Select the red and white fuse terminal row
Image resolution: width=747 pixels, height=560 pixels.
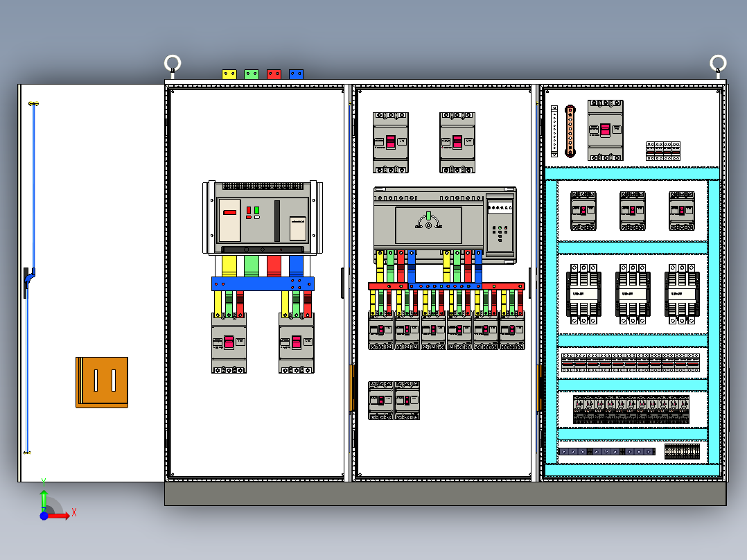click(631, 362)
